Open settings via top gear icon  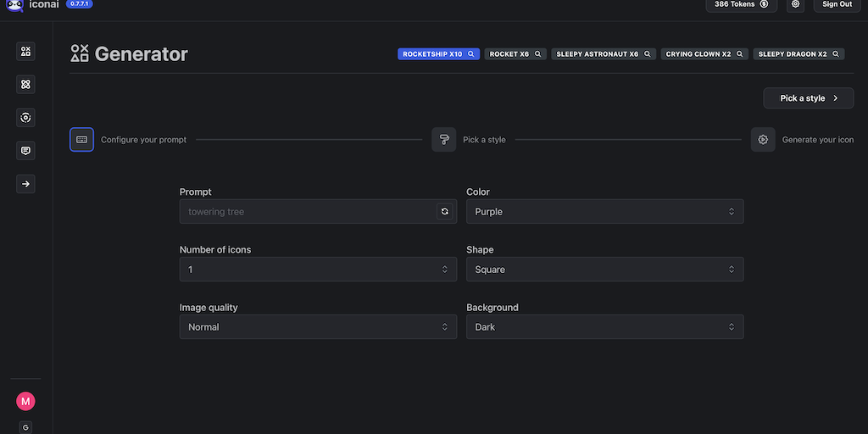(x=795, y=4)
